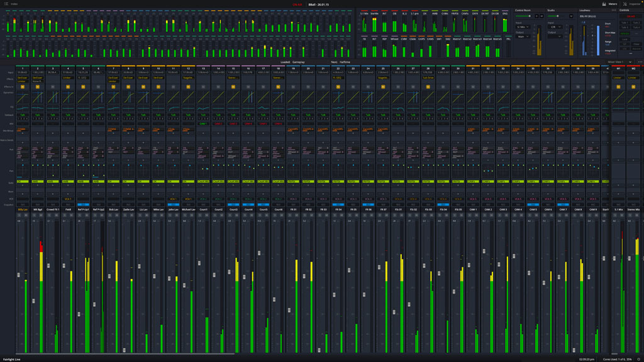
Task: Open Control Room Output Main dropdown
Action: pos(523,36)
